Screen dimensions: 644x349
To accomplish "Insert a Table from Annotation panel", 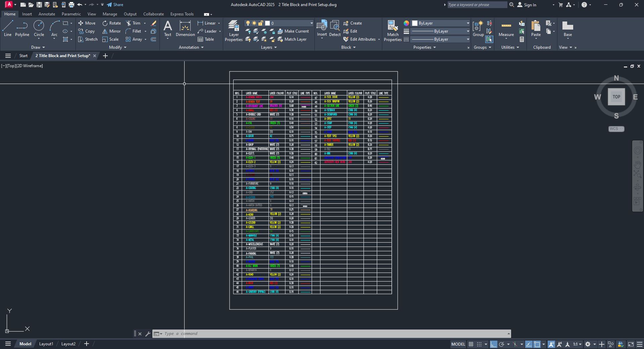I will [206, 39].
